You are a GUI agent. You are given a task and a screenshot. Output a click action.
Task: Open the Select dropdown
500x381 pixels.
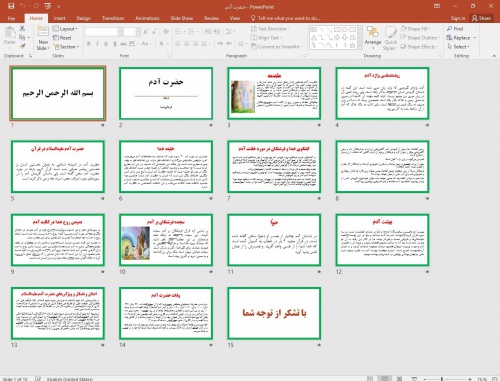tap(458, 47)
